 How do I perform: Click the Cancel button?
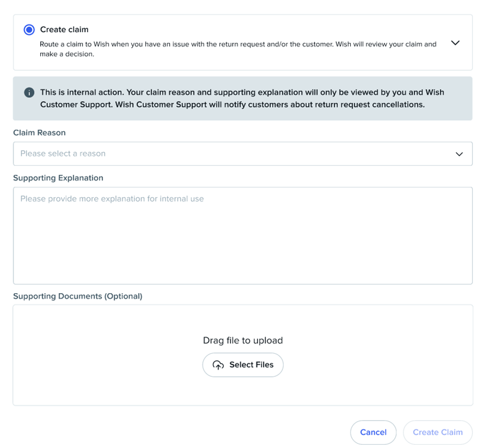tap(373, 432)
